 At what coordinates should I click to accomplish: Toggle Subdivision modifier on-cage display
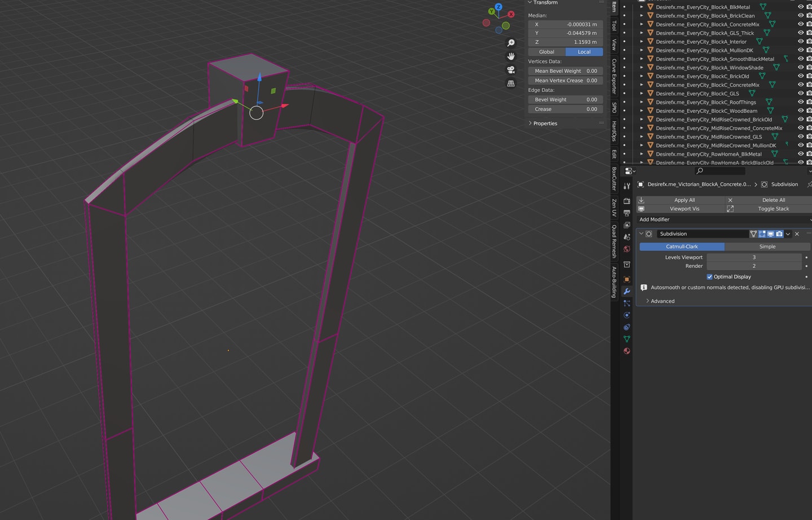pyautogui.click(x=753, y=233)
